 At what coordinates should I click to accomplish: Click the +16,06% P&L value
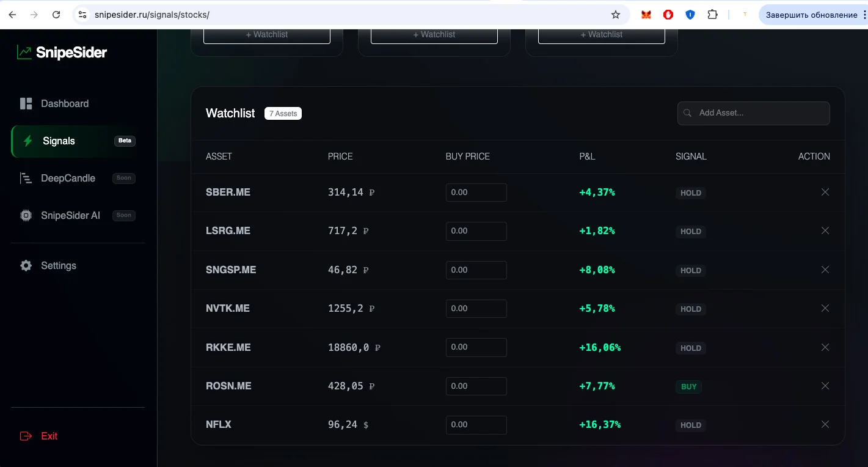click(600, 347)
